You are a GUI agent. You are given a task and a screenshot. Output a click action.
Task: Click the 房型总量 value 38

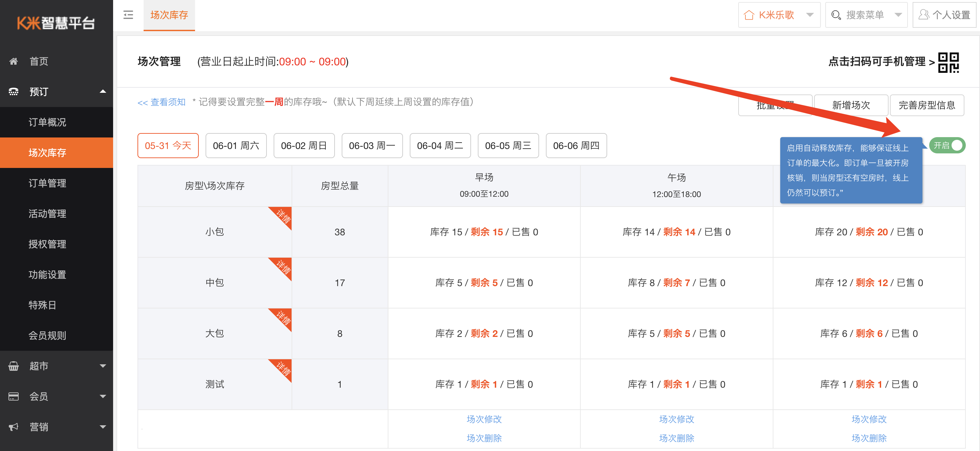(x=340, y=232)
